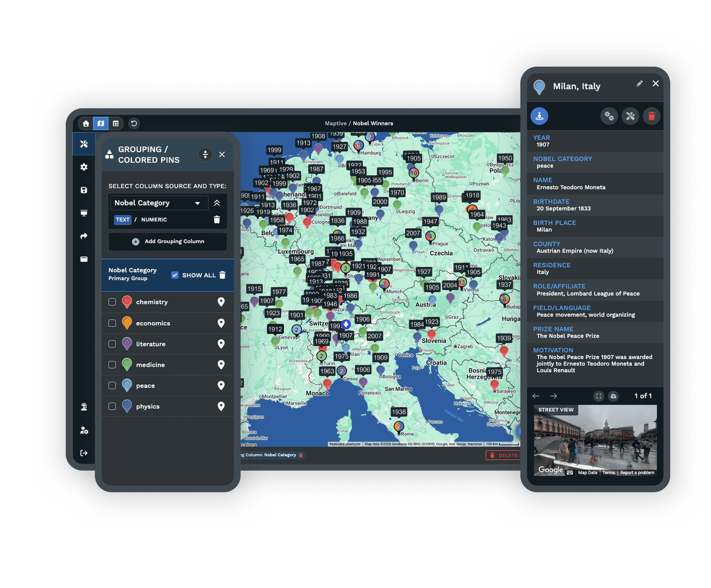Check the economics group checkbox
Image resolution: width=711 pixels, height=588 pixels.
112,323
